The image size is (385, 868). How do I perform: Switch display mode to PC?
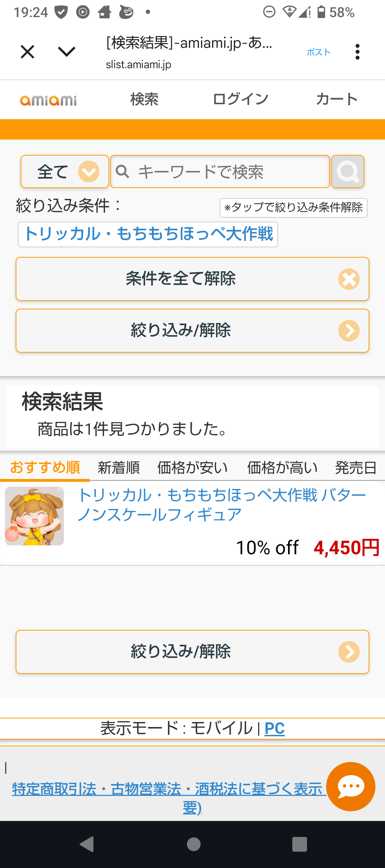click(274, 728)
